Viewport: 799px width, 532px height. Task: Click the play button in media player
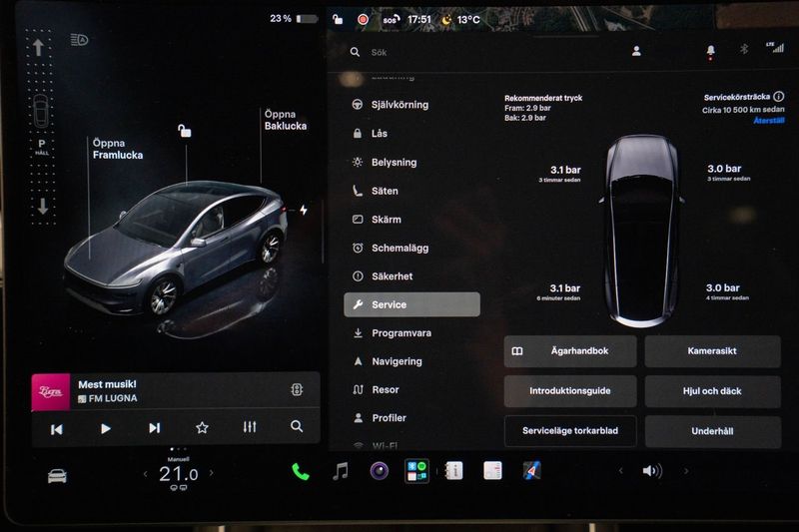106,428
